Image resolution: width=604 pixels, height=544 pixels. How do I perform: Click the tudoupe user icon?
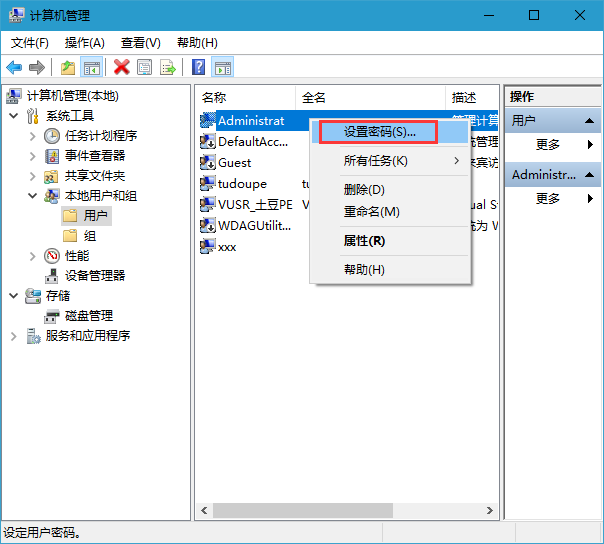point(208,183)
